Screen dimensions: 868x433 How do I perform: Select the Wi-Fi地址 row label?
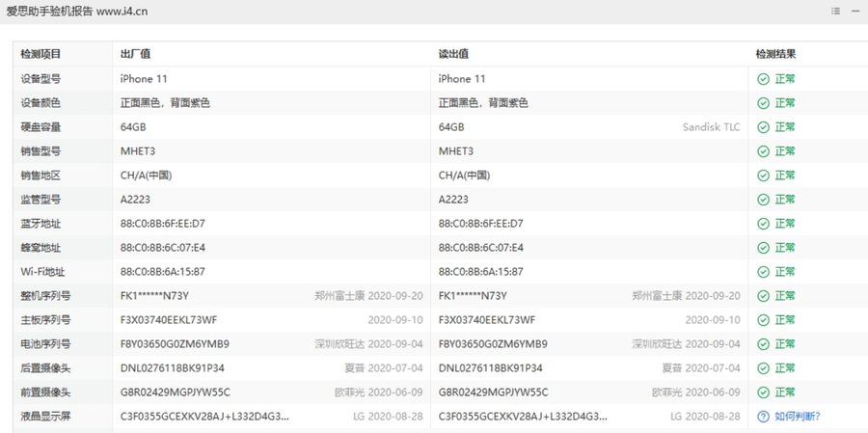pos(43,272)
